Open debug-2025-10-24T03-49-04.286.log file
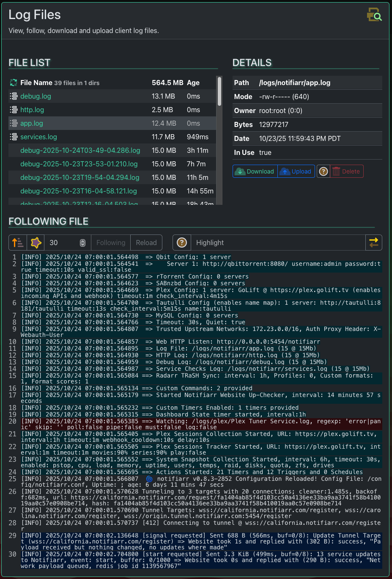 click(x=80, y=150)
